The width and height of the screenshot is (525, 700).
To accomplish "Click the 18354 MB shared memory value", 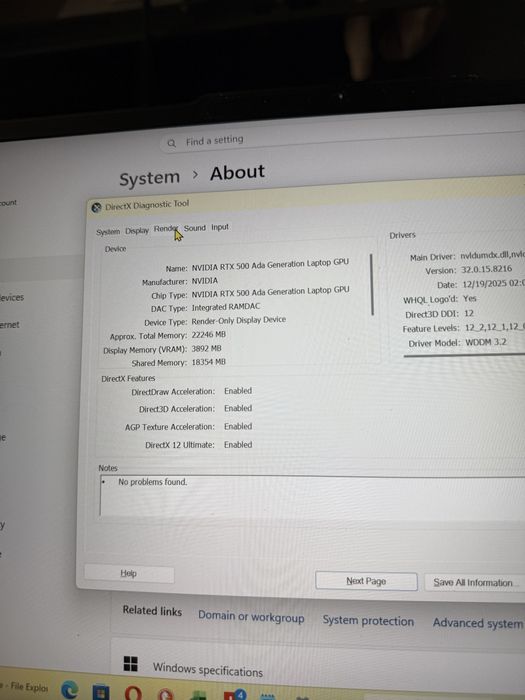I will (208, 362).
